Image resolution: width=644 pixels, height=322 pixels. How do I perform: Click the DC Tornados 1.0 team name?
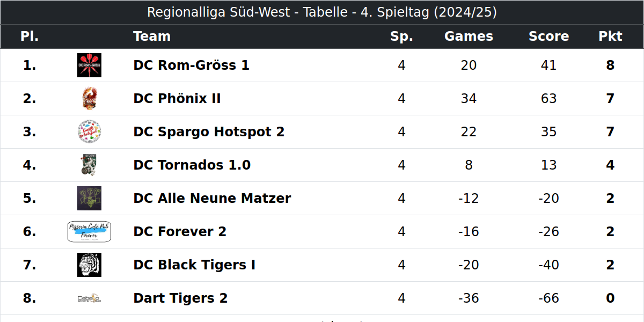click(192, 165)
